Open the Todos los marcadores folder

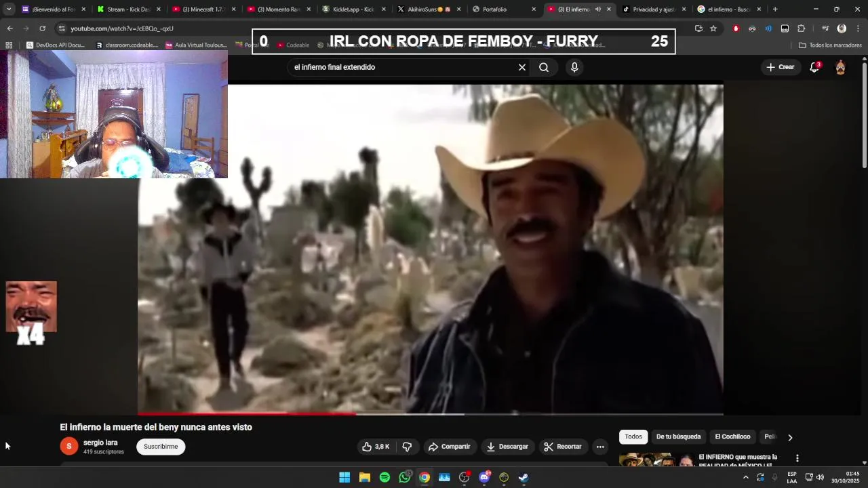(830, 45)
